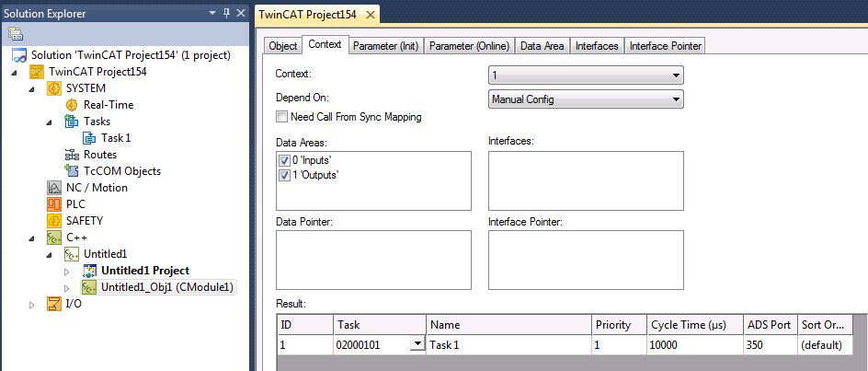Open the Interfaces tab
Image resolution: width=868 pixels, height=371 pixels.
[x=598, y=46]
